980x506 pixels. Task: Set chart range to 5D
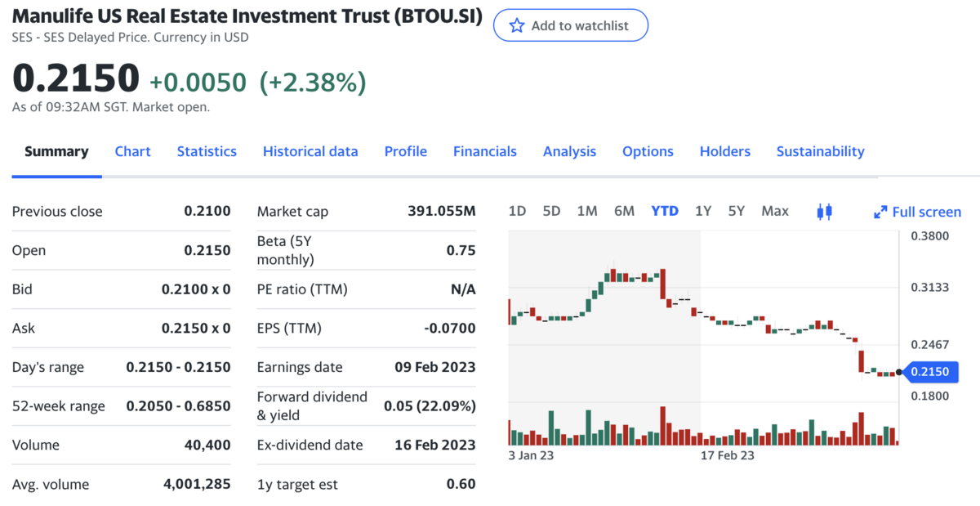click(x=551, y=211)
